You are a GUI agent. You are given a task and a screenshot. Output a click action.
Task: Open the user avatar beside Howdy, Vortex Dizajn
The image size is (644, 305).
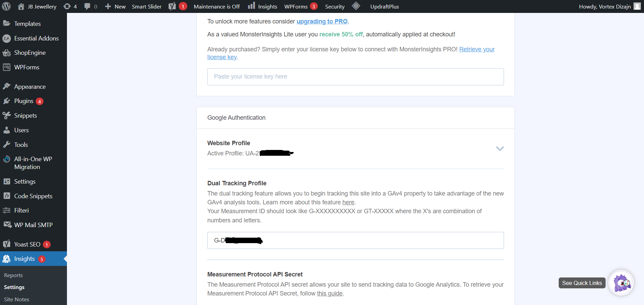tap(637, 6)
